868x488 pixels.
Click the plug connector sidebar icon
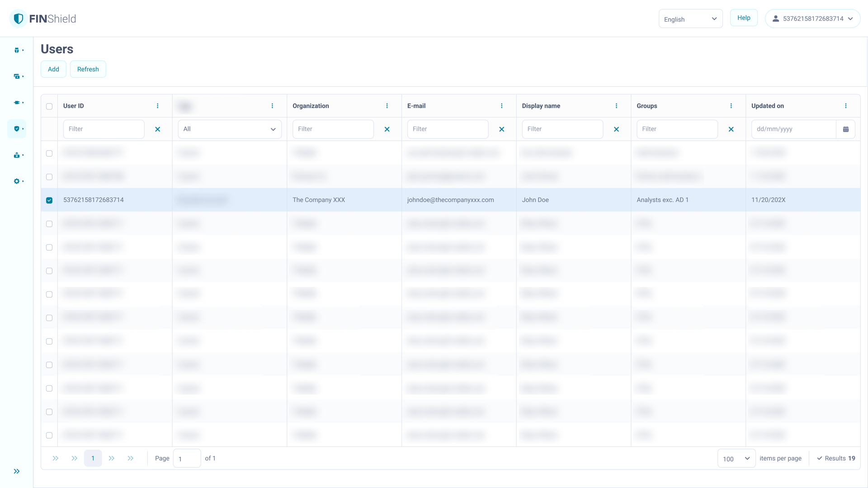click(17, 103)
